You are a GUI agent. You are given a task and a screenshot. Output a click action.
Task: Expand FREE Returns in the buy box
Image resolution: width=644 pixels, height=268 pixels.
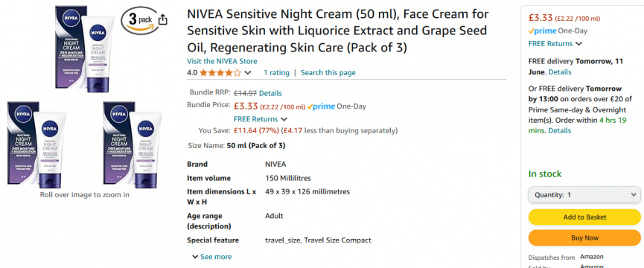(555, 43)
